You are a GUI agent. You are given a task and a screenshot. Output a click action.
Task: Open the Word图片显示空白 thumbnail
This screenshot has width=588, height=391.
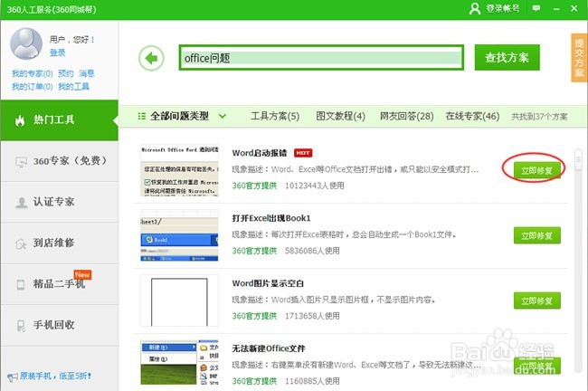(x=179, y=300)
